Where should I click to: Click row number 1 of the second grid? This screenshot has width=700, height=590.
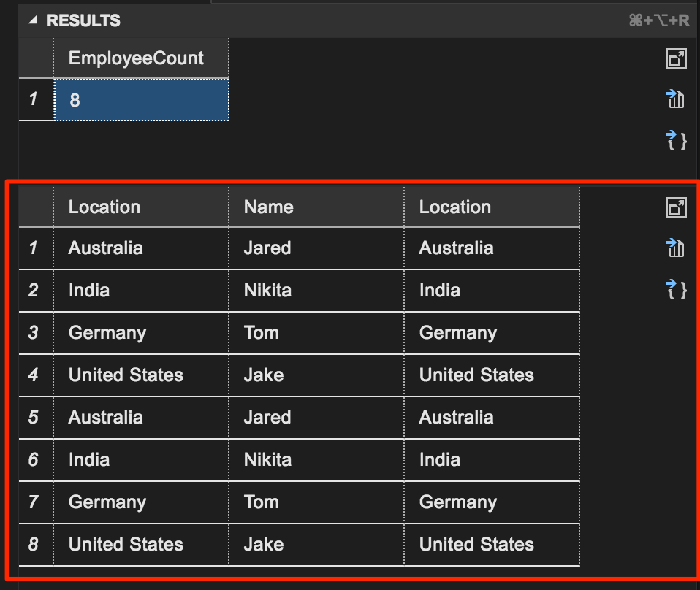click(x=35, y=248)
